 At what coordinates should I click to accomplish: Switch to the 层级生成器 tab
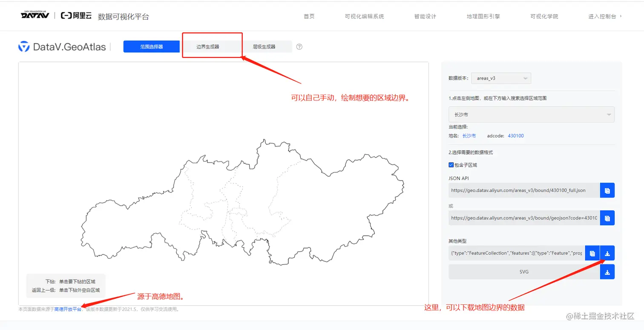[x=264, y=46]
